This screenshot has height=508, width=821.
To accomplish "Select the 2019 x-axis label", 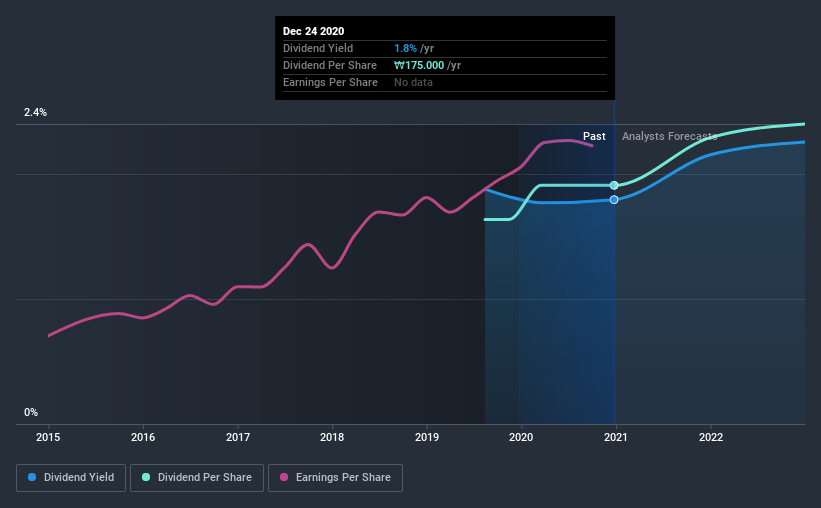I will click(x=427, y=437).
